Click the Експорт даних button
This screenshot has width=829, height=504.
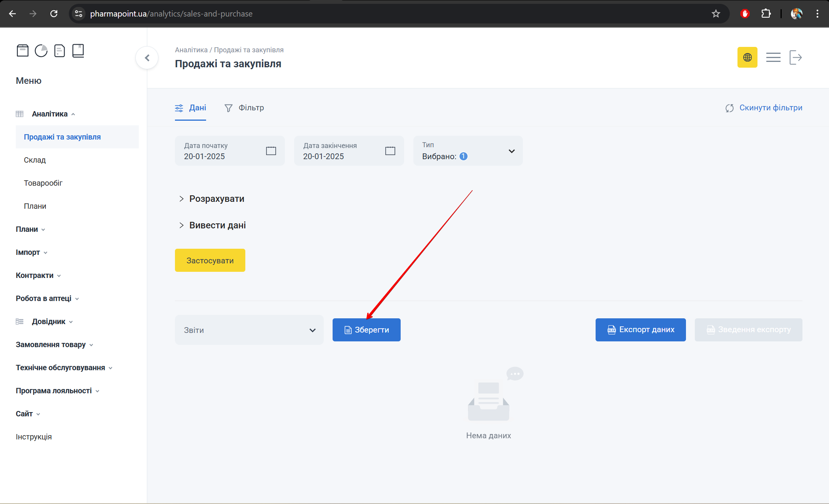[640, 329]
